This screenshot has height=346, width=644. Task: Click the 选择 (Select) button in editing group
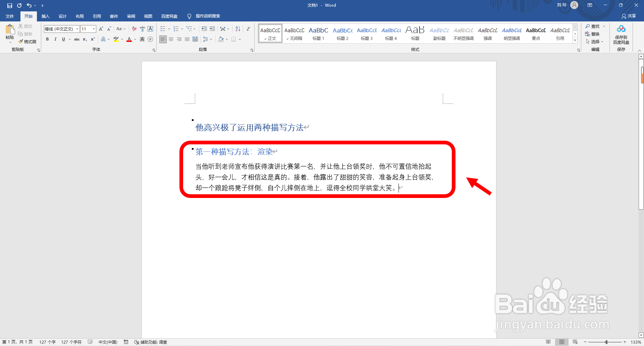coord(594,42)
